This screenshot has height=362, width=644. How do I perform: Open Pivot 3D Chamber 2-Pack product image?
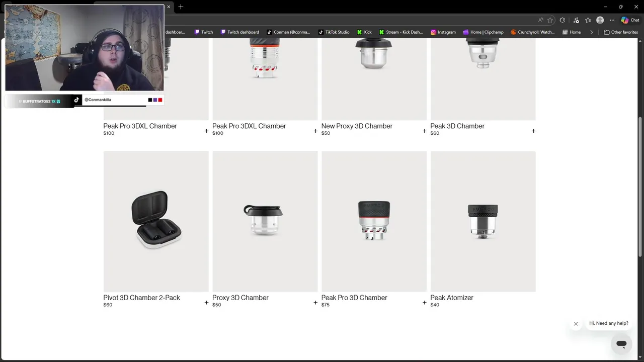tap(156, 221)
